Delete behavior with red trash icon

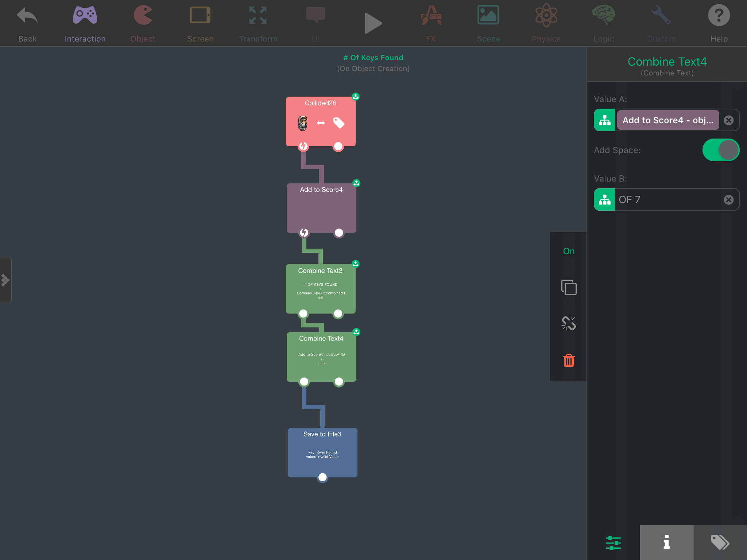tap(568, 360)
